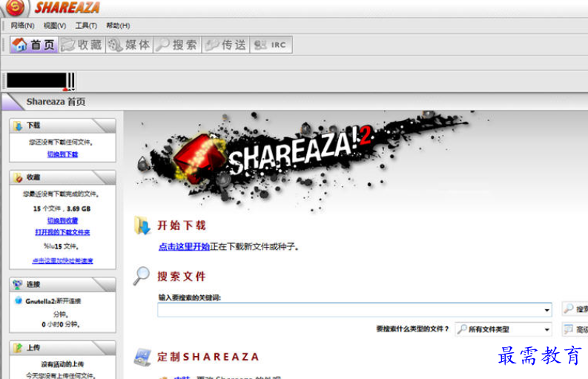Click the '15 个文件, 3.69 GB' text
The image size is (588, 379).
[x=62, y=208]
